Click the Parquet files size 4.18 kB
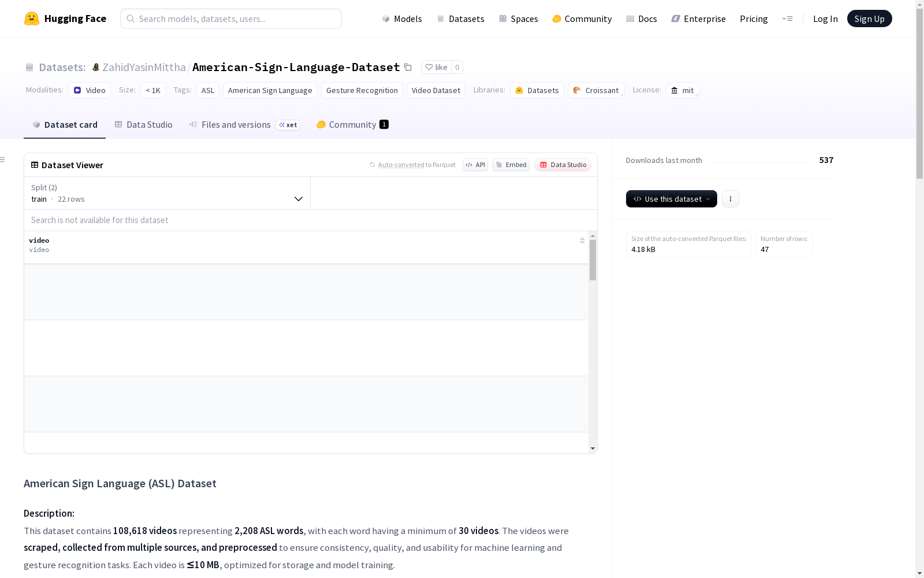This screenshot has height=578, width=924. click(643, 250)
